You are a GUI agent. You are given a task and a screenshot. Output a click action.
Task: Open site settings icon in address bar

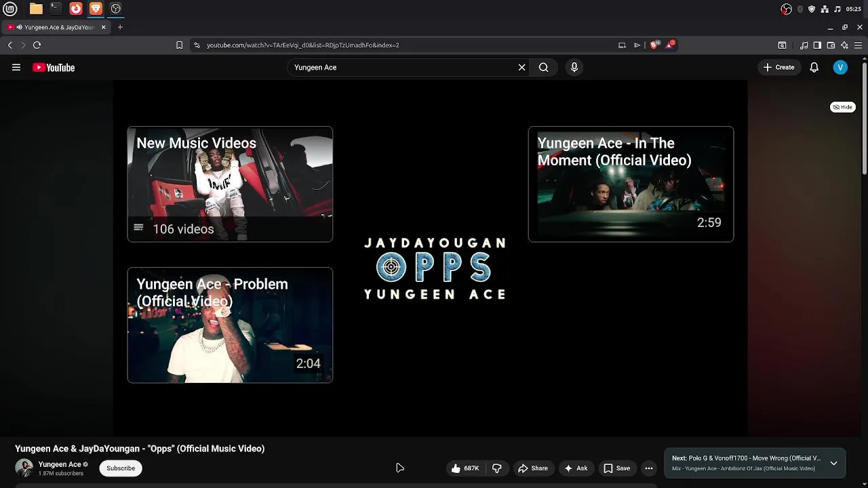(x=197, y=45)
